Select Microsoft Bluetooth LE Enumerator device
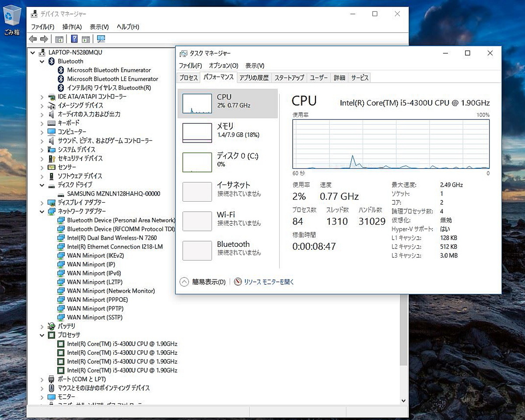This screenshot has height=420, width=525. pos(112,79)
